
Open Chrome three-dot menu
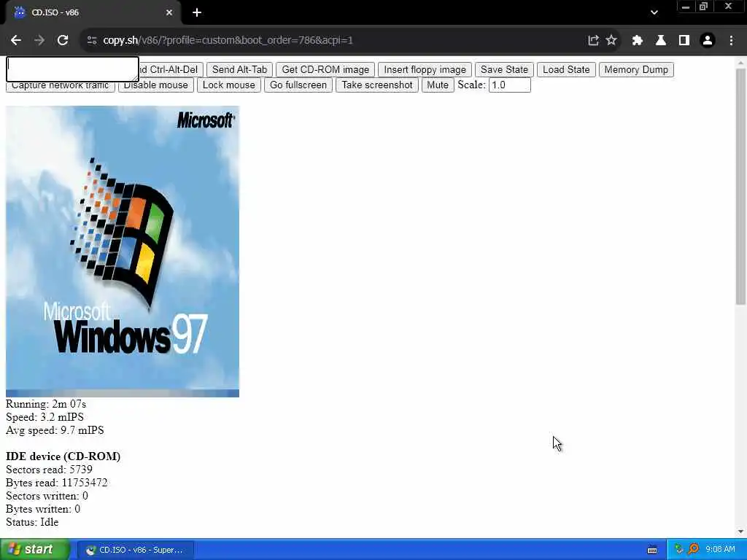pos(731,41)
